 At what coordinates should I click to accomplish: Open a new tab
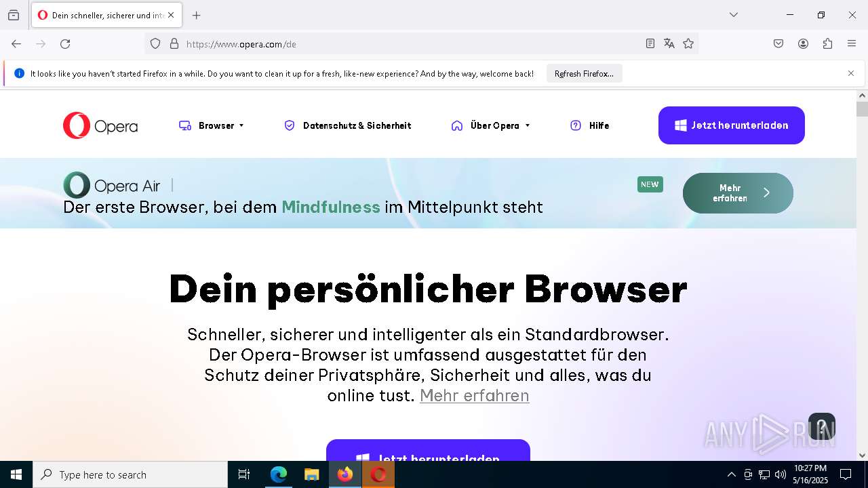197,15
